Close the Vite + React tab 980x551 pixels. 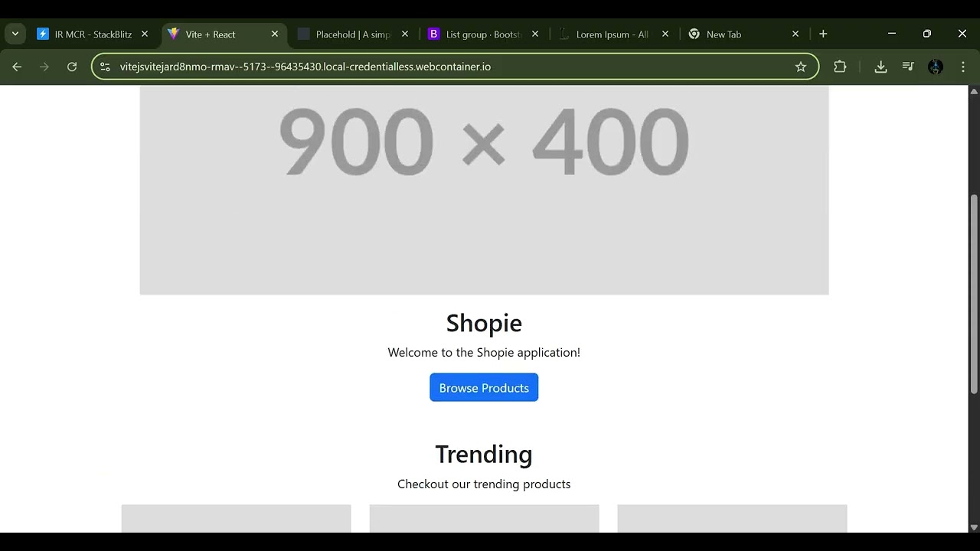(275, 34)
